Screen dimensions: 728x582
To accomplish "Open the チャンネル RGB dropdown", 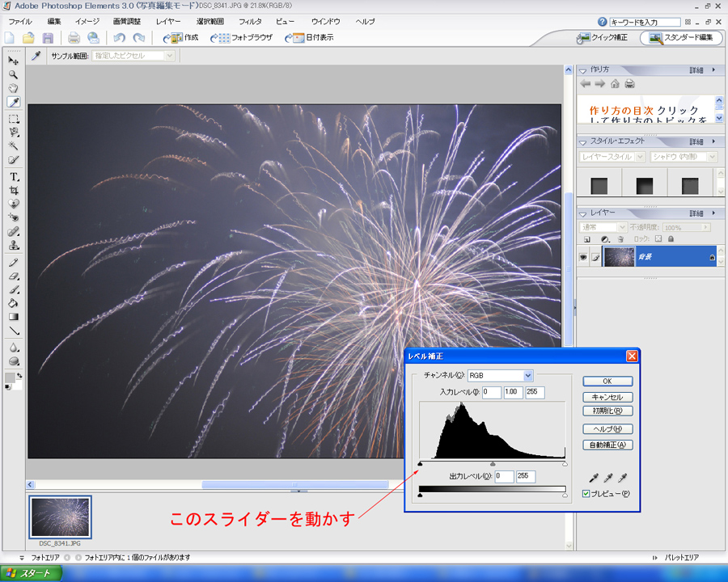I will tap(528, 375).
